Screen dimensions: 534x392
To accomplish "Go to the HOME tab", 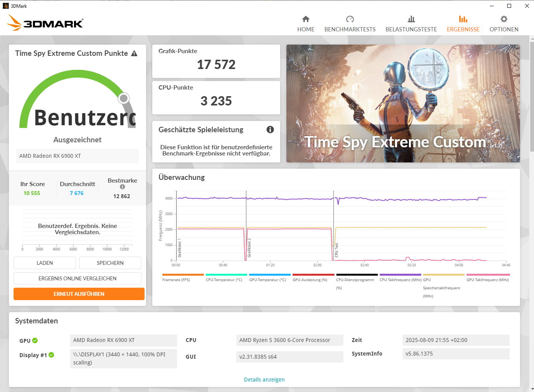I will pos(306,29).
